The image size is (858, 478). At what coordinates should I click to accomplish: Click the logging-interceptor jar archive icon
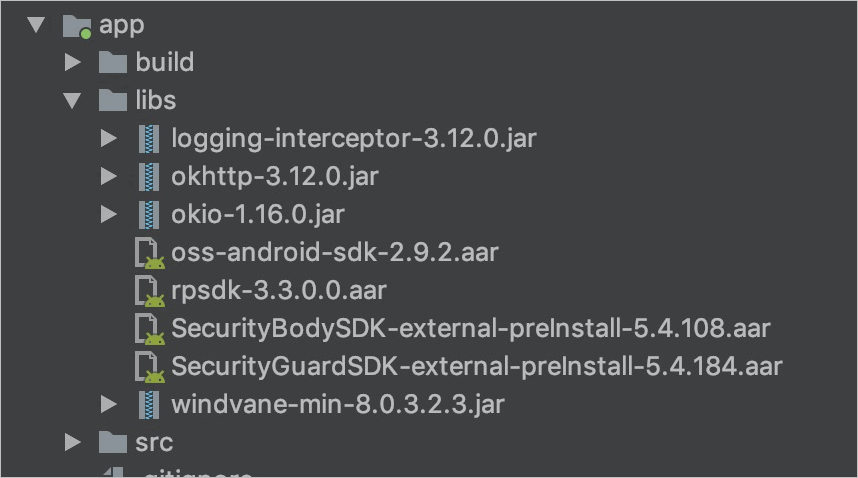[x=149, y=138]
